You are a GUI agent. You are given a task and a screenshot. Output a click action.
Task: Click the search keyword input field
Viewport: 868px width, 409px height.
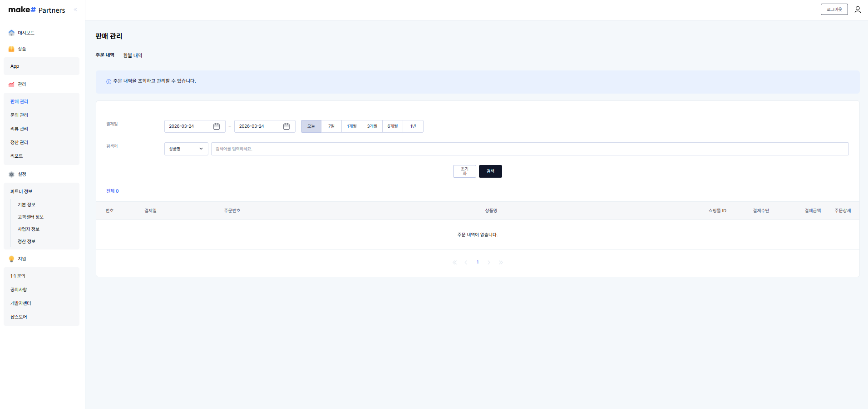529,149
